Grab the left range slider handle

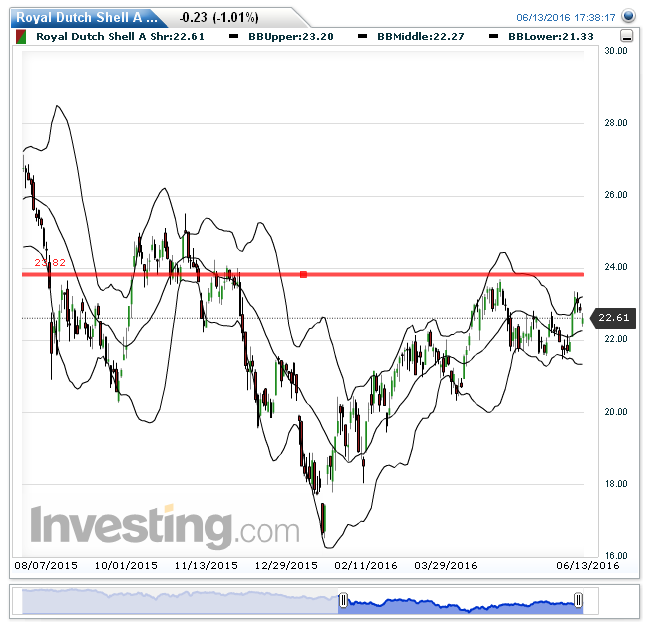(x=343, y=600)
